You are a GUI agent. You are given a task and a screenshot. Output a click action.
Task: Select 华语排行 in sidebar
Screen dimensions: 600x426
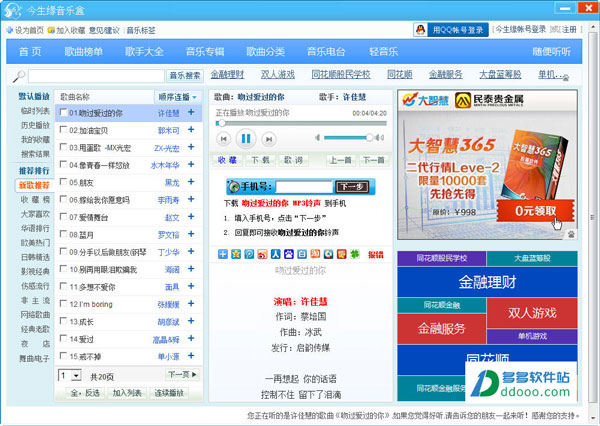pos(35,229)
